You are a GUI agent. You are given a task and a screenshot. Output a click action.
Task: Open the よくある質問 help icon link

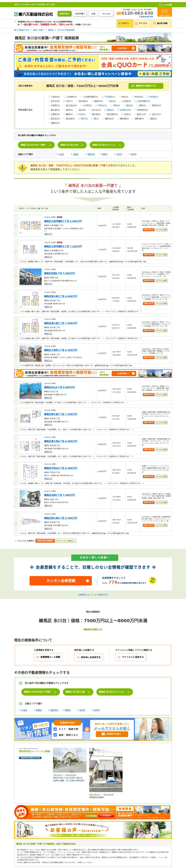165,5
